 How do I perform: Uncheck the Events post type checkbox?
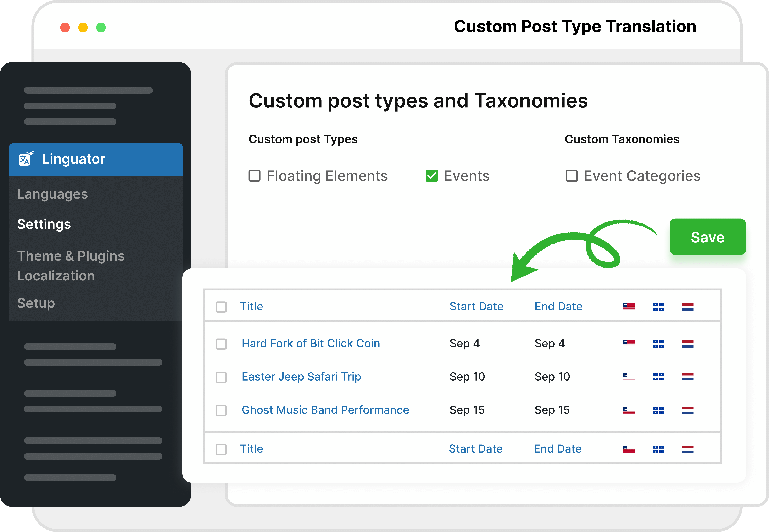[432, 176]
